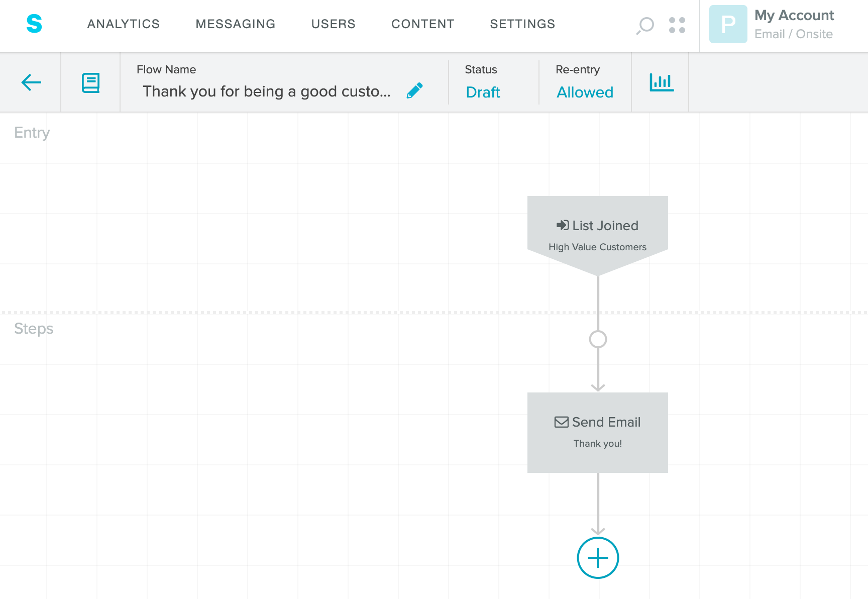Go back with the left arrow

[31, 82]
